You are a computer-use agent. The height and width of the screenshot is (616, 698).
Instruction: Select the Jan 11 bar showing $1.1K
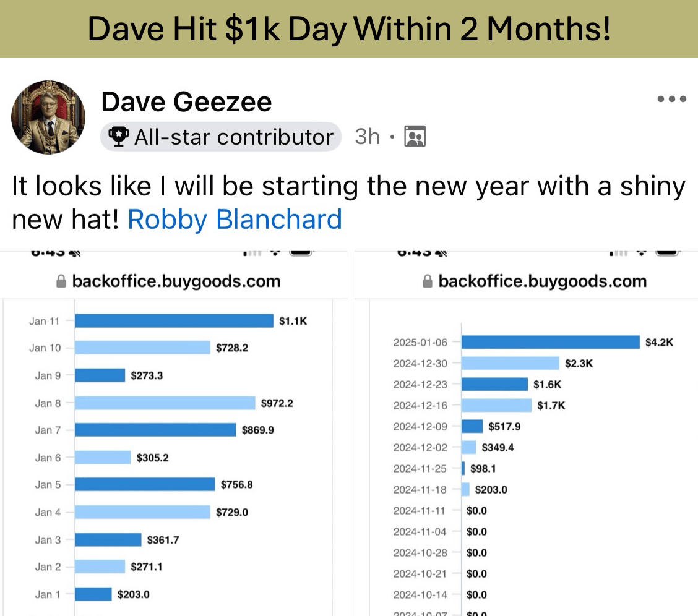click(x=174, y=320)
